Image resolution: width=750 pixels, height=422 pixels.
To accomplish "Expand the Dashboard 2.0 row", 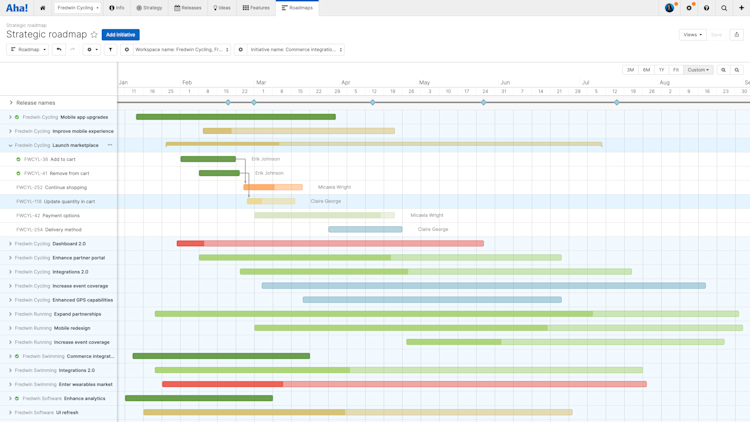I will pyautogui.click(x=10, y=244).
